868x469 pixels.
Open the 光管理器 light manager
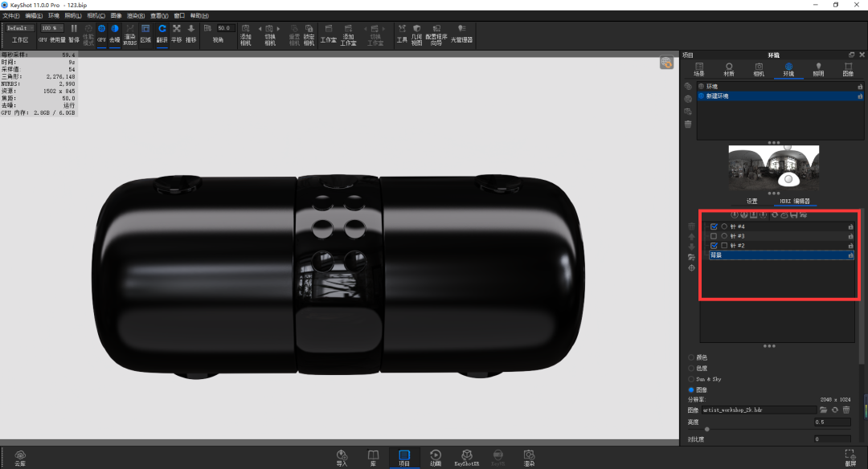coord(461,34)
